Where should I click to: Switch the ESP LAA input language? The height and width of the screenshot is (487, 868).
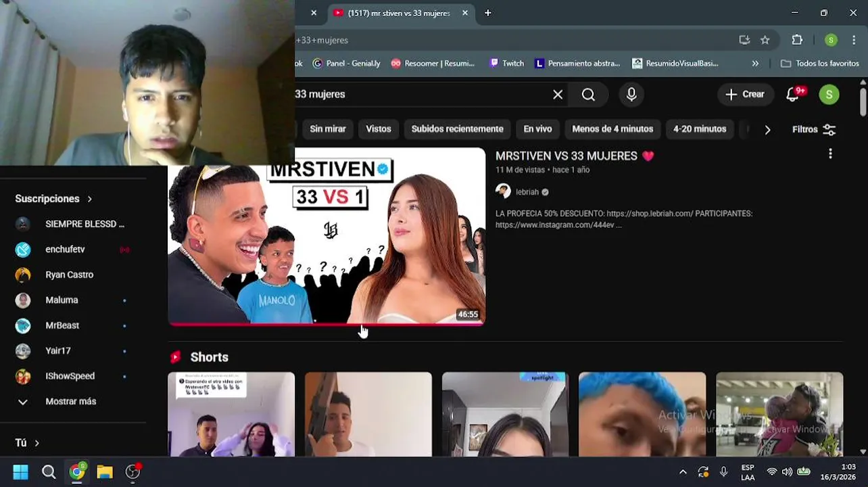[748, 472]
